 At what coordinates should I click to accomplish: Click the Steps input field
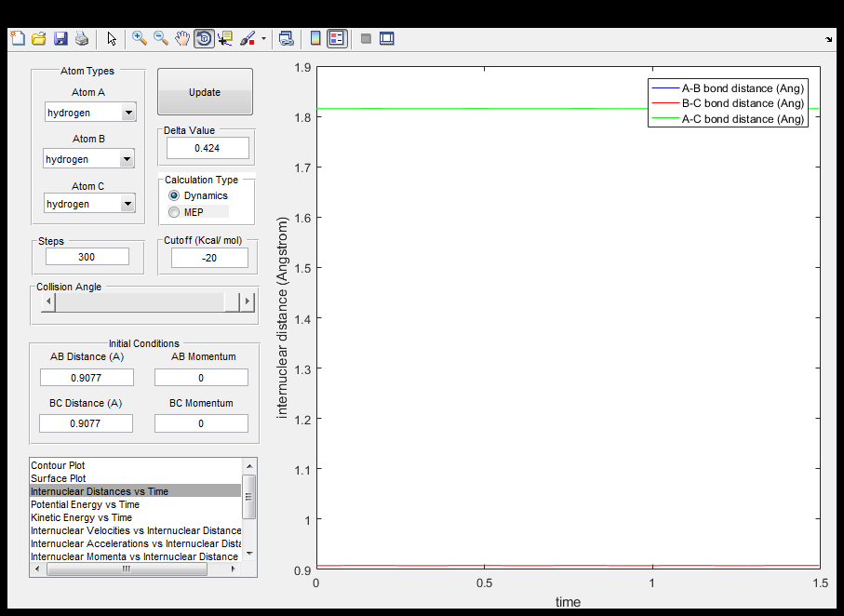pyautogui.click(x=87, y=257)
